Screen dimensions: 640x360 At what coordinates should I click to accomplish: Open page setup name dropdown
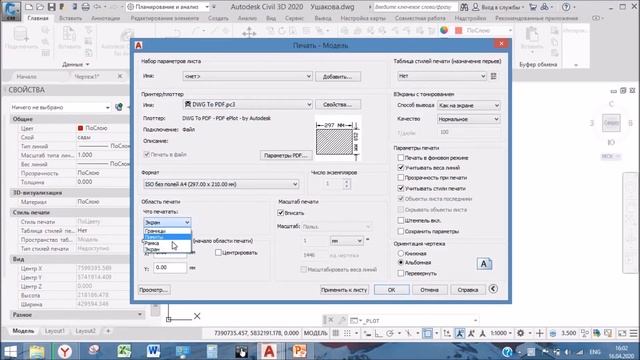tap(247, 76)
